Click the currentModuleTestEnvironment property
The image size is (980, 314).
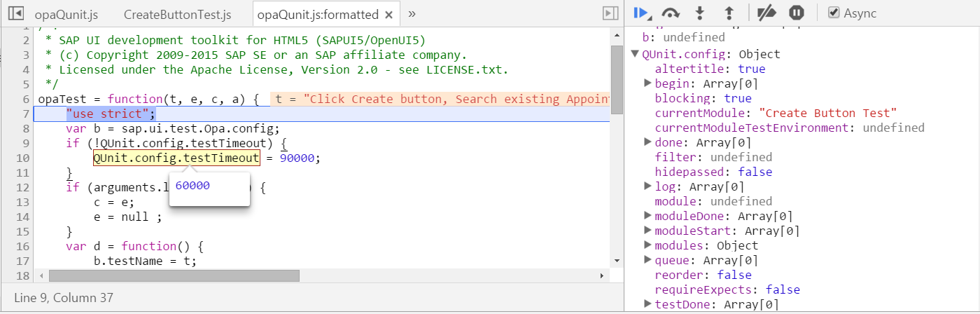pos(790,128)
